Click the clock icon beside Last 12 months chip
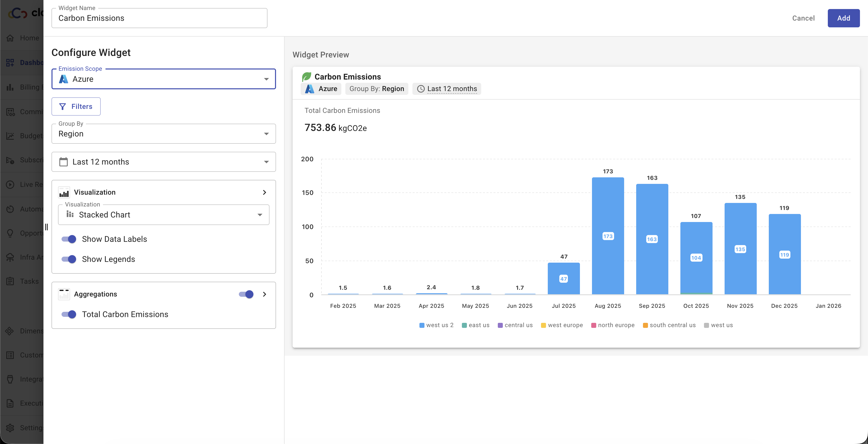The height and width of the screenshot is (444, 868). point(420,89)
